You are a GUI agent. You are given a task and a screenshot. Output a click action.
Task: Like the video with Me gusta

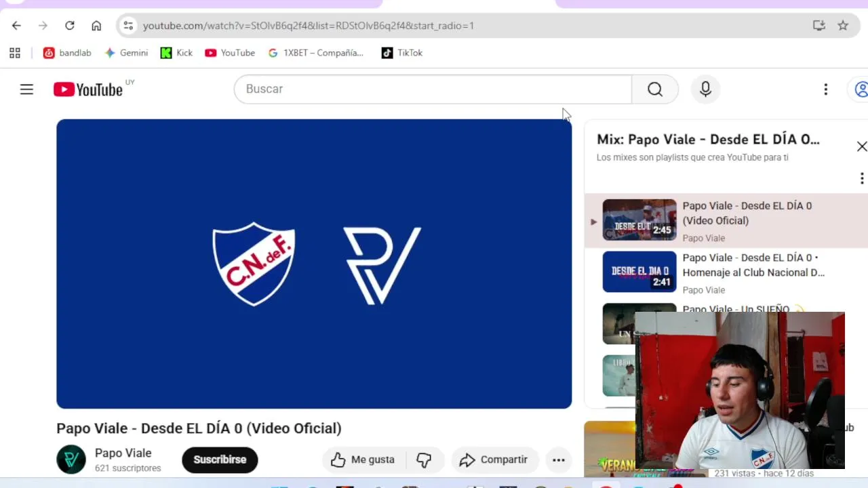coord(363,460)
